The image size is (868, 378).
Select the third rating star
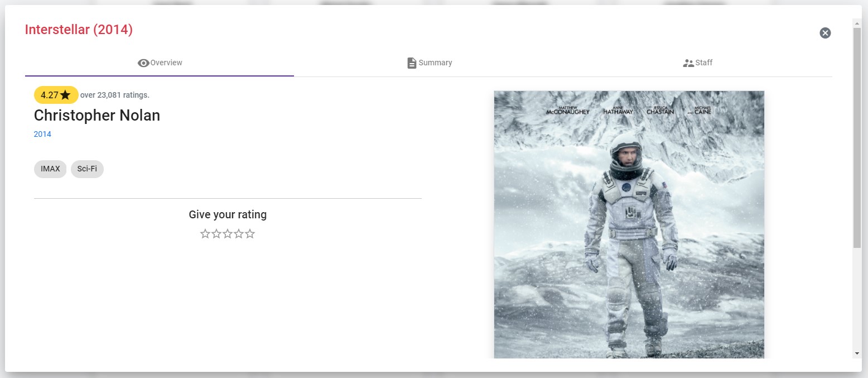coord(228,234)
